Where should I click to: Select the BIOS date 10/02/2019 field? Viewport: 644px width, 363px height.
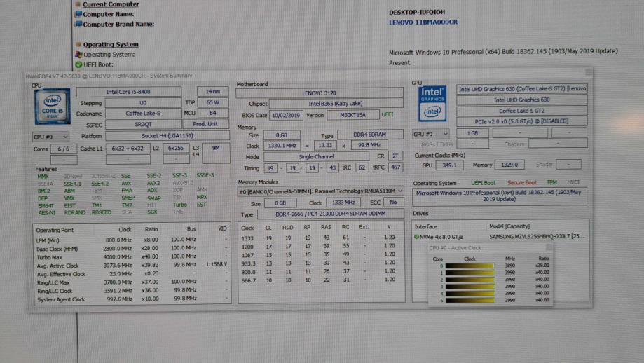(286, 116)
